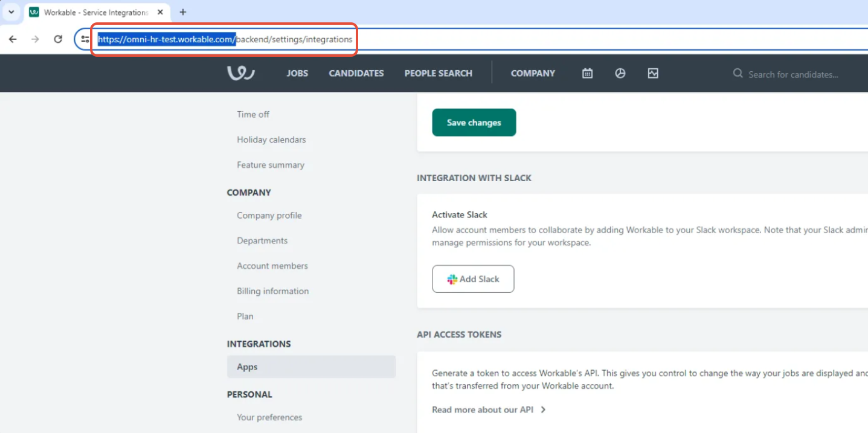Open Plan settings in the sidebar
This screenshot has height=433, width=868.
[x=245, y=316]
